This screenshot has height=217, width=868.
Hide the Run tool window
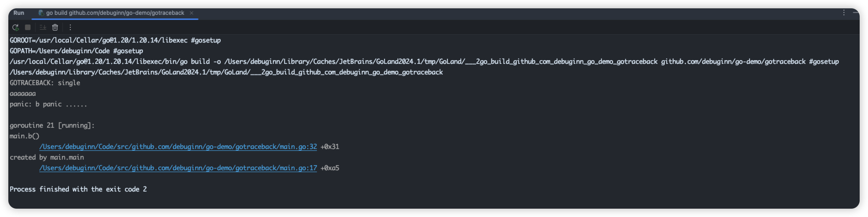pyautogui.click(x=856, y=13)
